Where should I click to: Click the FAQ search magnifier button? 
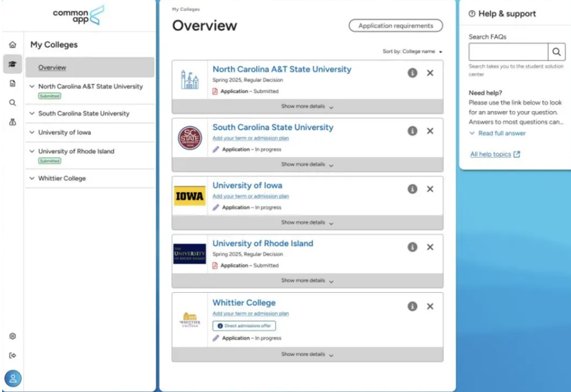(557, 52)
